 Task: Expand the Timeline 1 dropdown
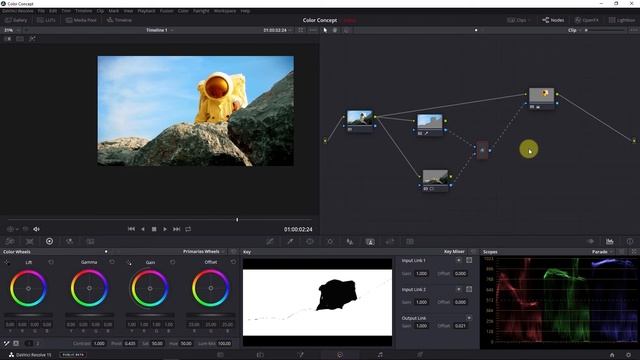160,30
